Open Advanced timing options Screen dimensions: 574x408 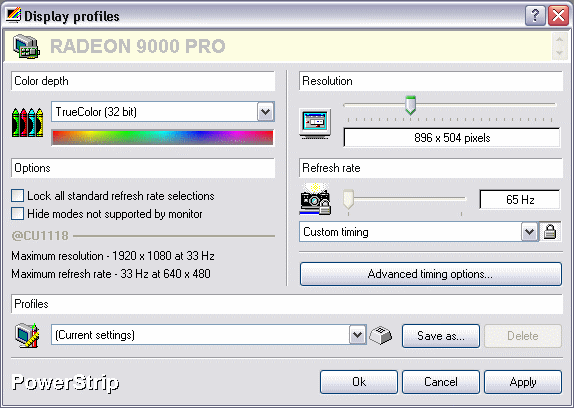430,274
